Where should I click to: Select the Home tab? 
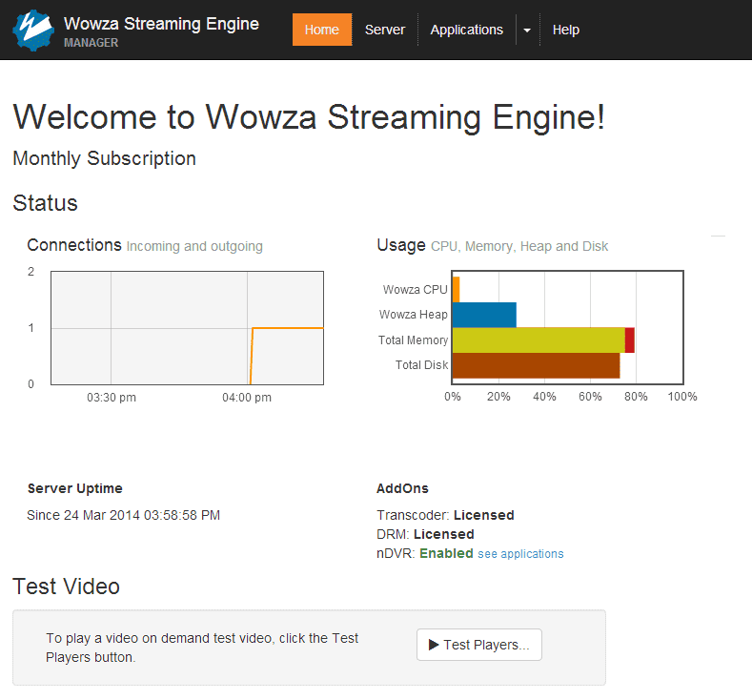click(x=322, y=30)
